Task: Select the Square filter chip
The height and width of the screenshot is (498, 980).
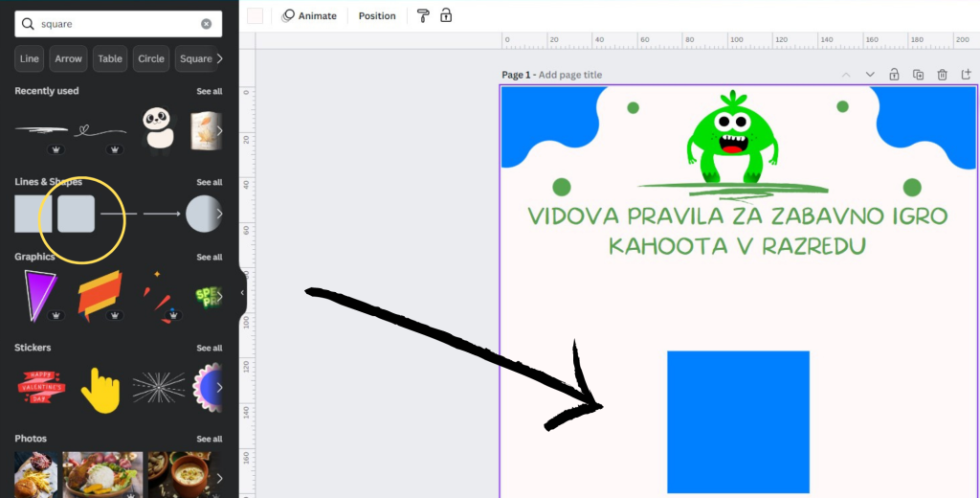Action: (195, 58)
